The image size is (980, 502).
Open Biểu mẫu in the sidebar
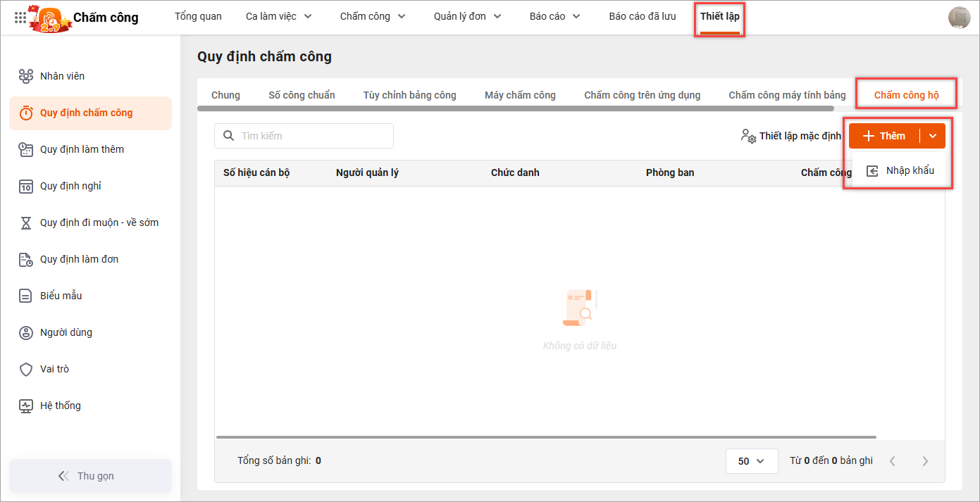[x=90, y=296]
